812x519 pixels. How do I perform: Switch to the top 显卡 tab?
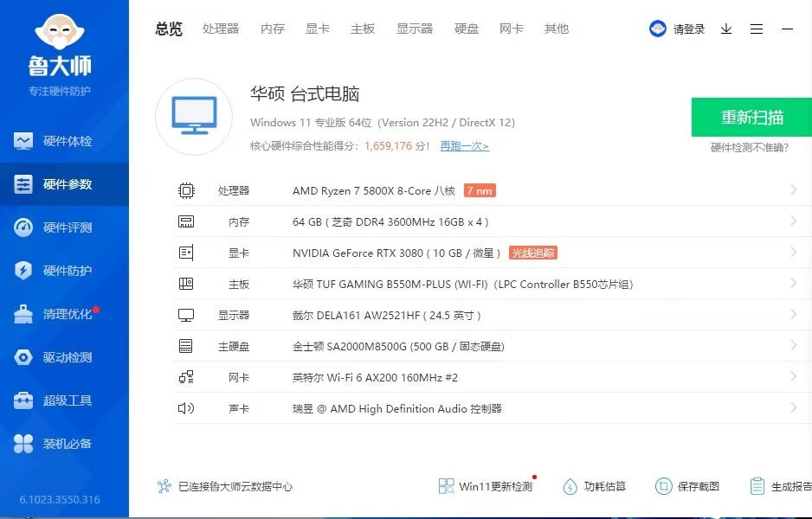click(318, 29)
